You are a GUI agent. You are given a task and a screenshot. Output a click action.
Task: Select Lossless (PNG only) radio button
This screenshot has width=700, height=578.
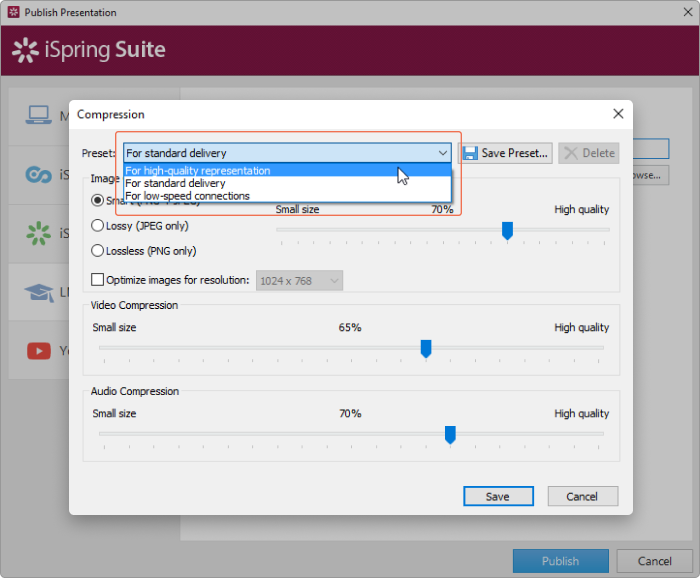pyautogui.click(x=97, y=250)
